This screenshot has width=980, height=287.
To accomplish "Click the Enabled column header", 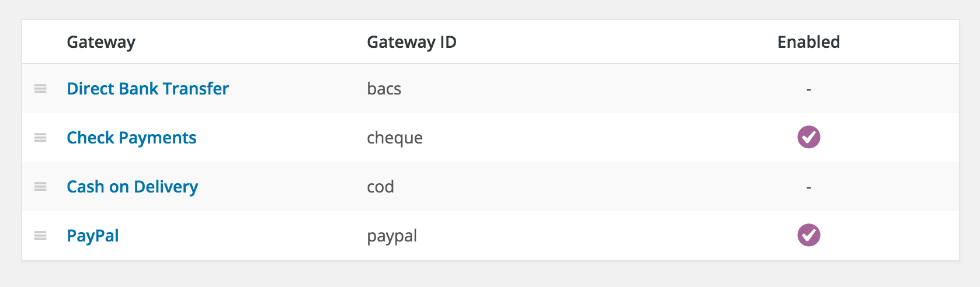I will (808, 42).
